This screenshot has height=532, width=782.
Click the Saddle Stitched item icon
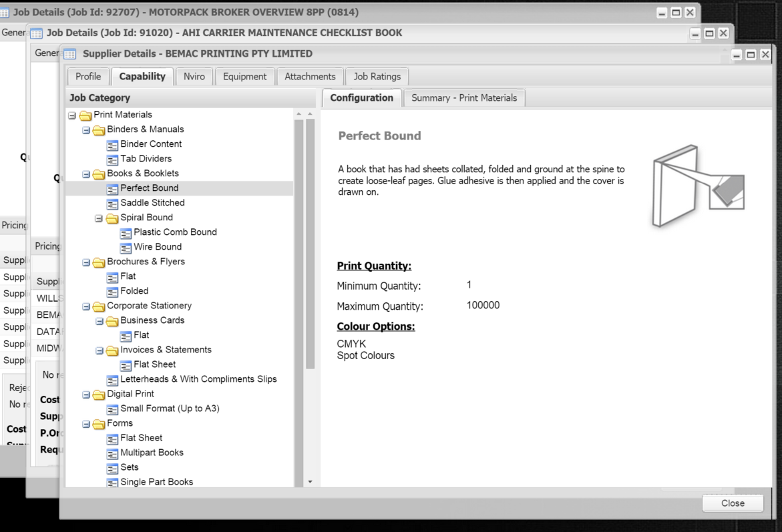click(x=113, y=203)
